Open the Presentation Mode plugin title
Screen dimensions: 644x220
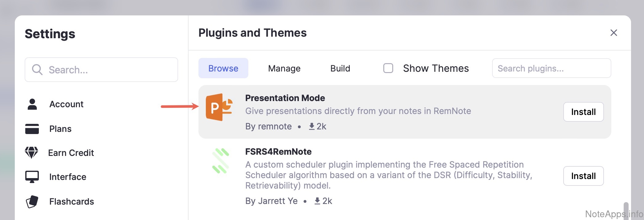[285, 98]
